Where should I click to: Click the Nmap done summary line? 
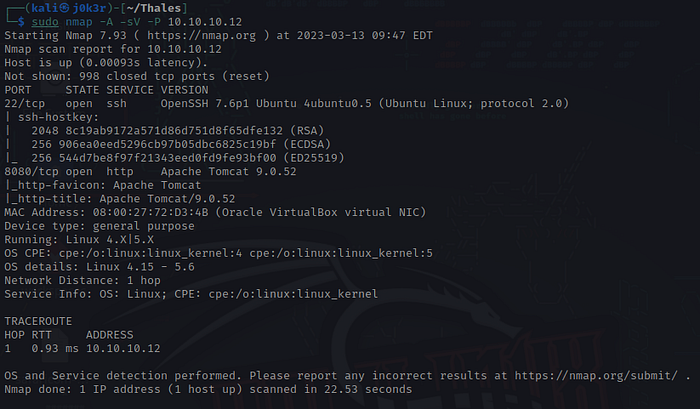click(x=205, y=388)
